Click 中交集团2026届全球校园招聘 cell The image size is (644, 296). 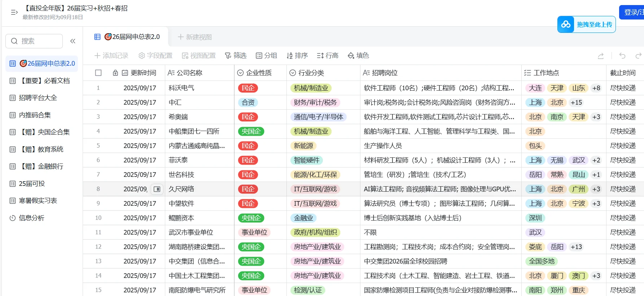(441, 261)
